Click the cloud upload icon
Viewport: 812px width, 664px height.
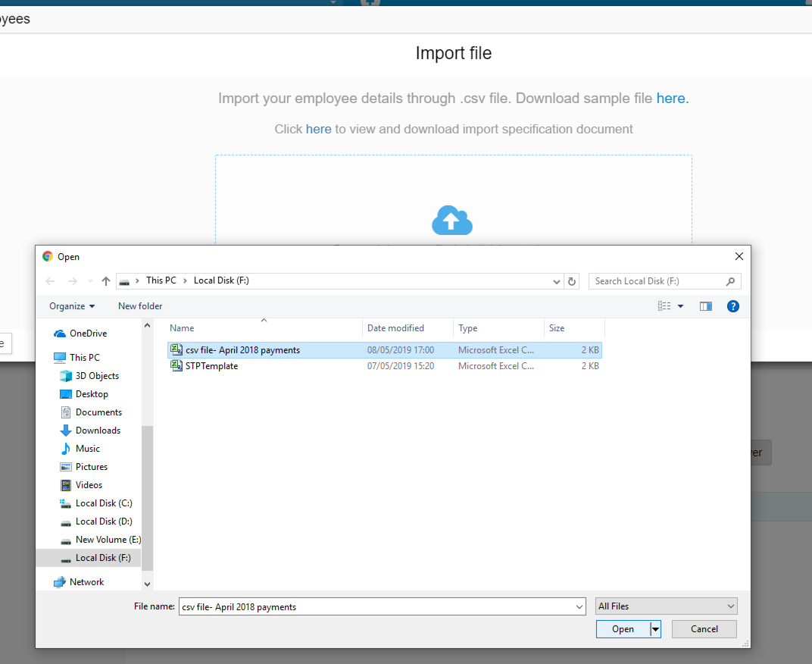point(452,221)
